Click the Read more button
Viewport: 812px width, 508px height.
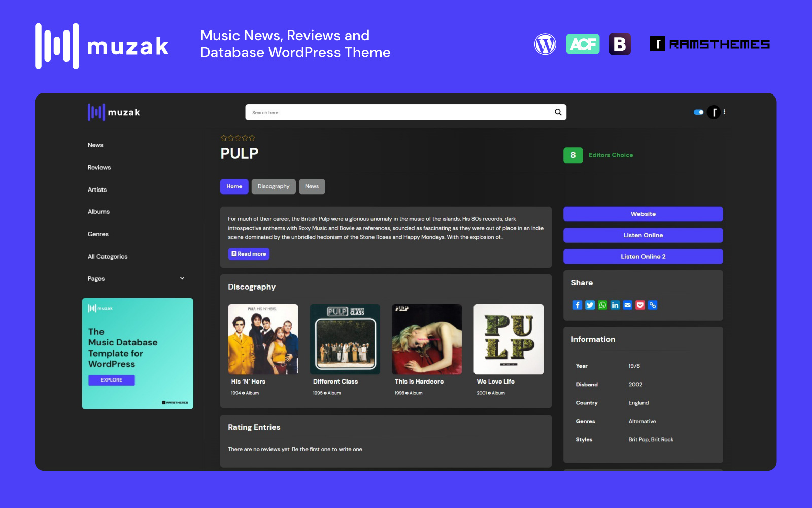tap(249, 254)
